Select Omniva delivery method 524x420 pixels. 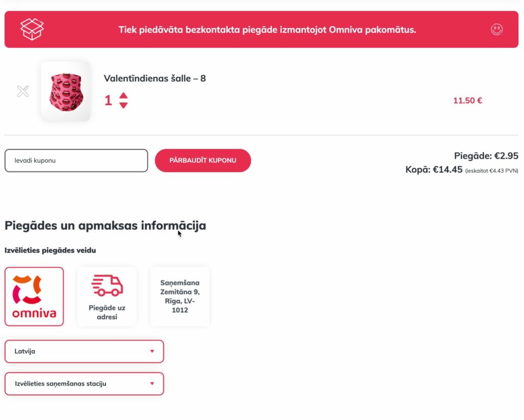[x=34, y=296]
